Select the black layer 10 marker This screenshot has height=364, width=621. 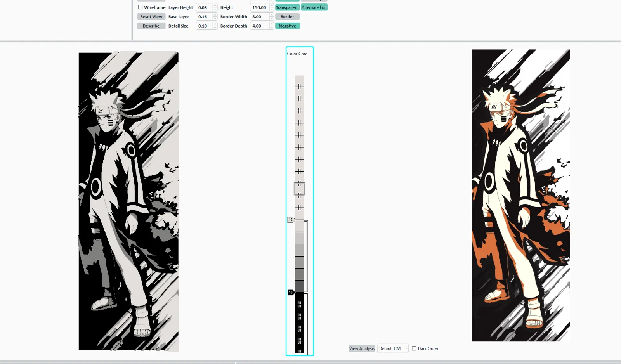point(291,292)
